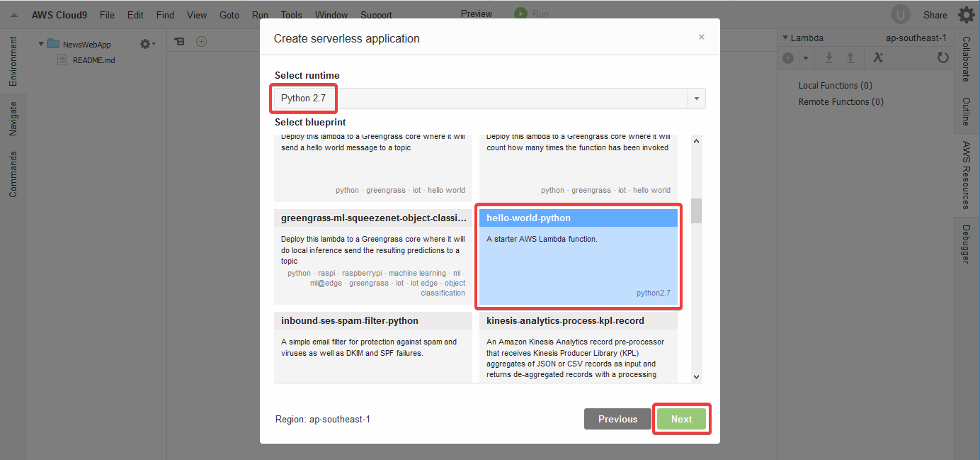
Task: Click the blueprint list scroll up arrow
Action: (696, 140)
